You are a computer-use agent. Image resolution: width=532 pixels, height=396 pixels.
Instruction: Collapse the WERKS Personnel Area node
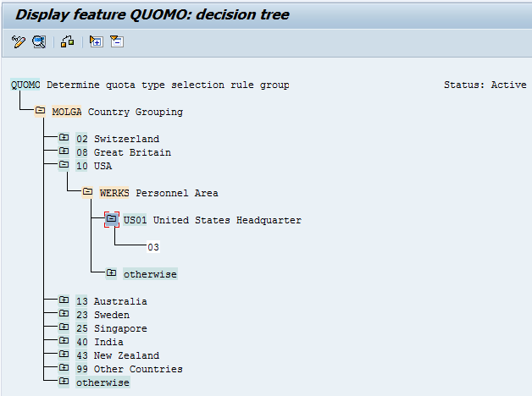point(88,193)
